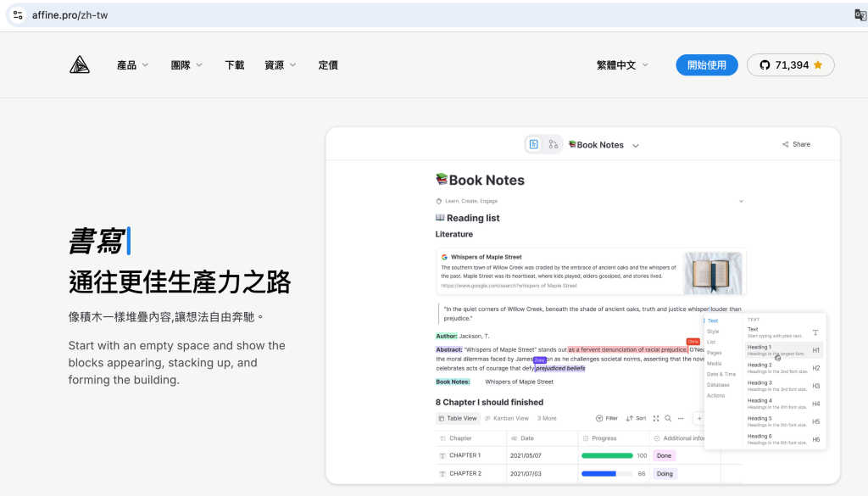Choose Heading 2 option
Viewport: 868px width, 496px height.
point(783,368)
